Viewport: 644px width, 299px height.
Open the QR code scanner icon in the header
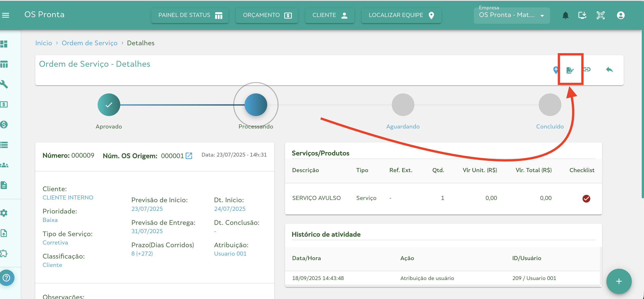601,15
